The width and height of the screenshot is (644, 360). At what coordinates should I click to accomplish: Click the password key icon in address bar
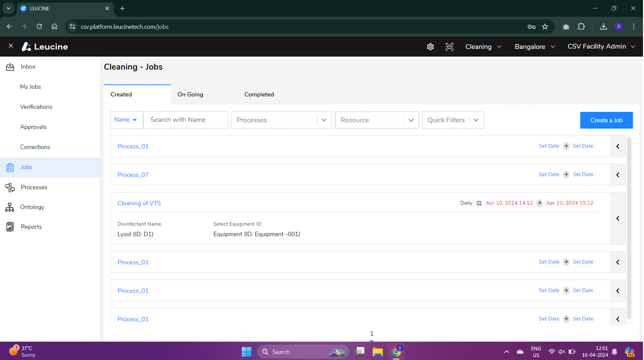[x=531, y=27]
